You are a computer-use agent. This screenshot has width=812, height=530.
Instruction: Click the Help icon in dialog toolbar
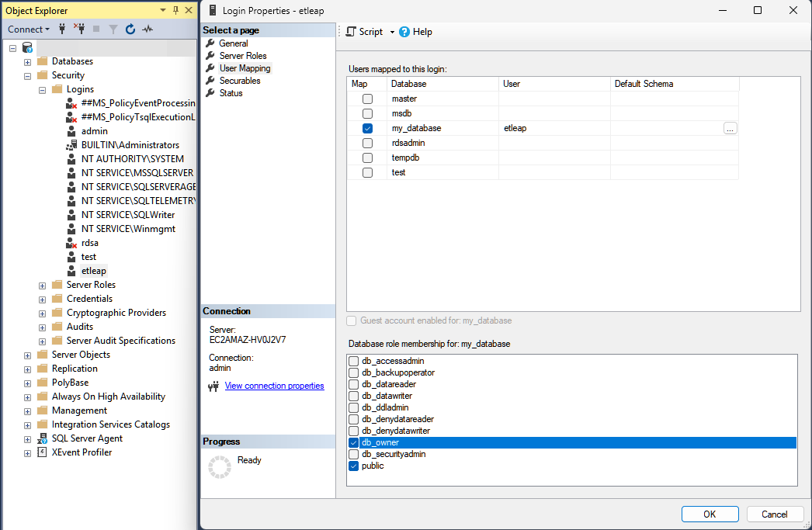point(404,32)
